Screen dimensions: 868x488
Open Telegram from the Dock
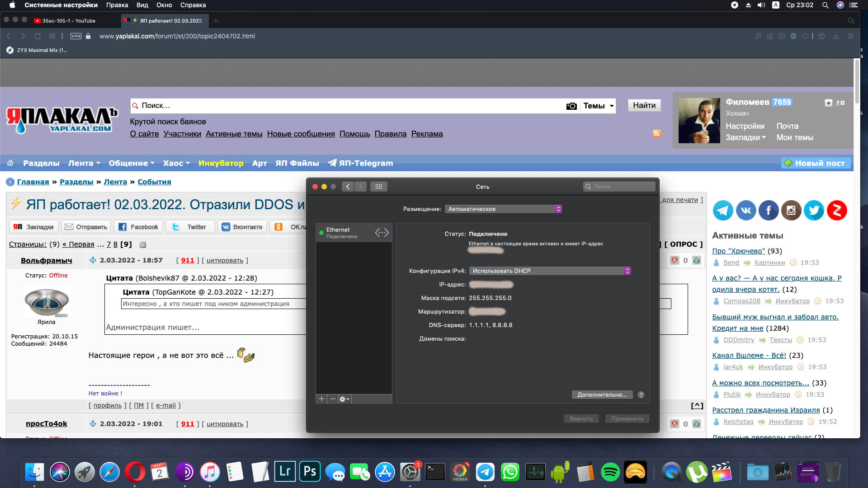click(485, 472)
